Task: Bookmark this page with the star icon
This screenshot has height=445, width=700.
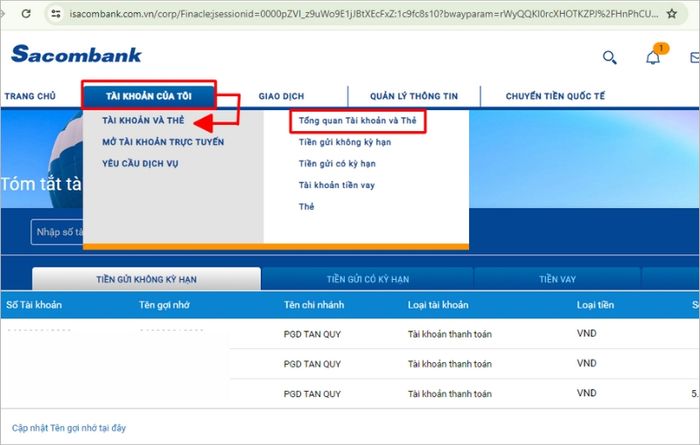Action: coord(672,15)
